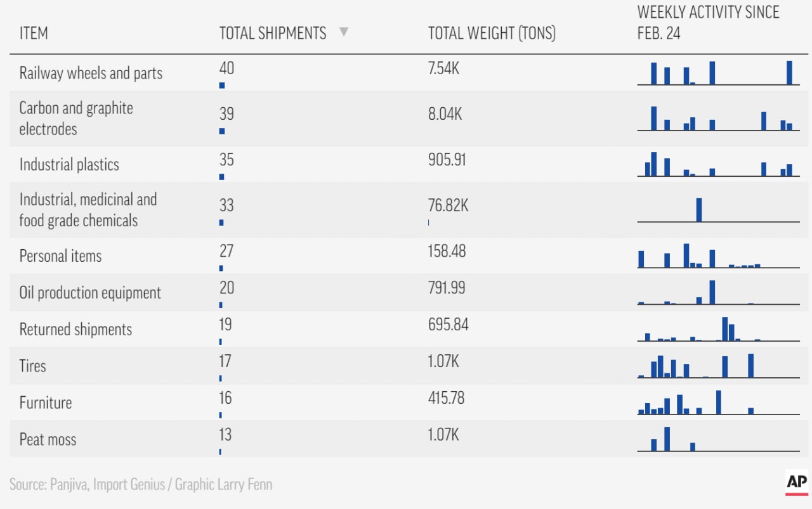Click Carbon and graphite electrodes item
The height and width of the screenshot is (509, 812).
click(x=76, y=118)
